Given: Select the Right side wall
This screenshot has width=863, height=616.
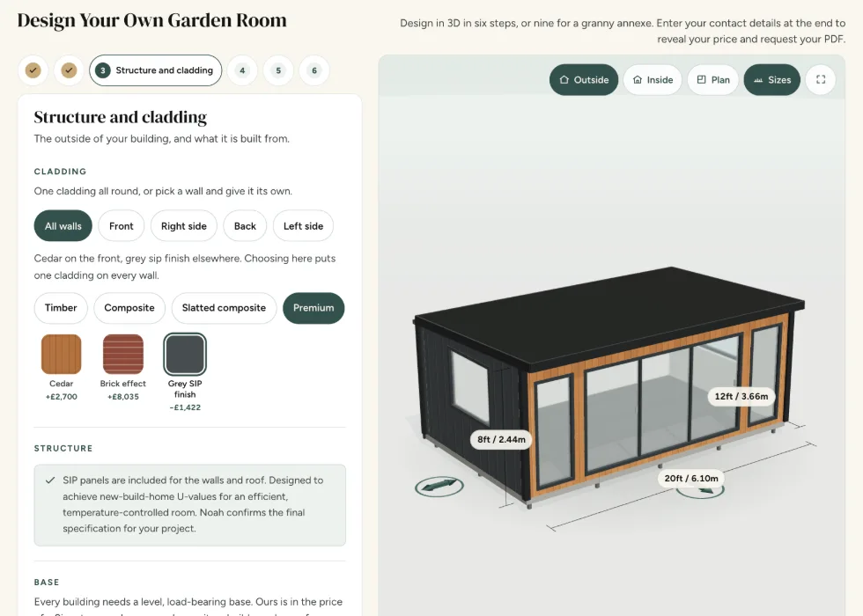Looking at the screenshot, I should [184, 226].
